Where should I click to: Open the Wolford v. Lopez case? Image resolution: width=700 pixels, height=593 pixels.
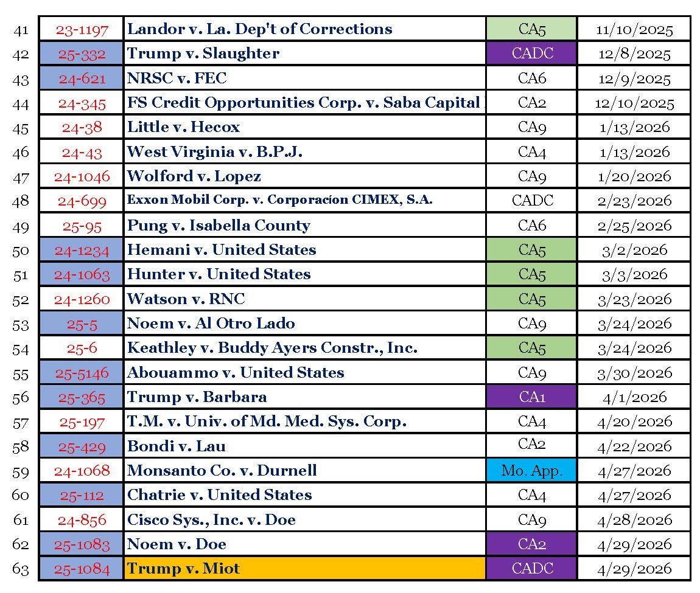[x=194, y=176]
